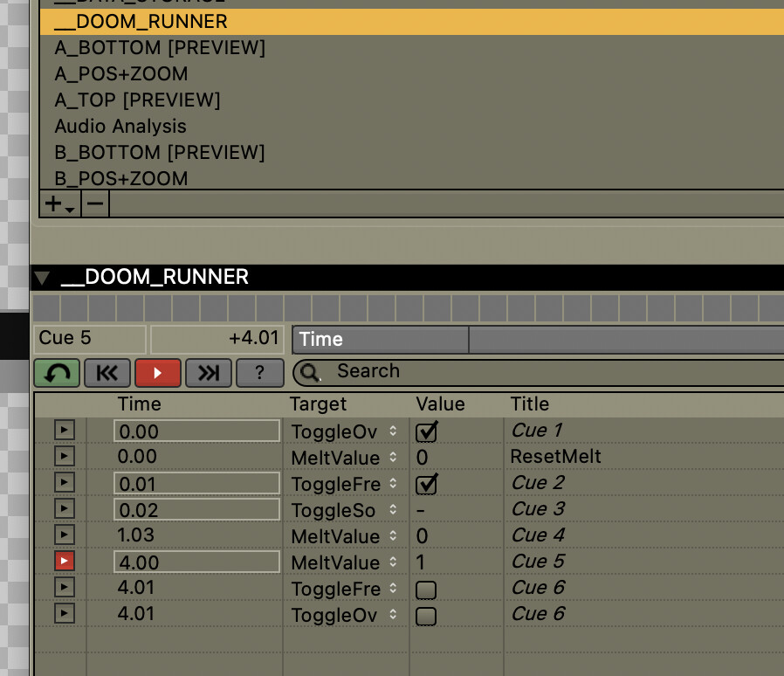Click the minus button to remove item
This screenshot has width=784, height=676.
95,204
